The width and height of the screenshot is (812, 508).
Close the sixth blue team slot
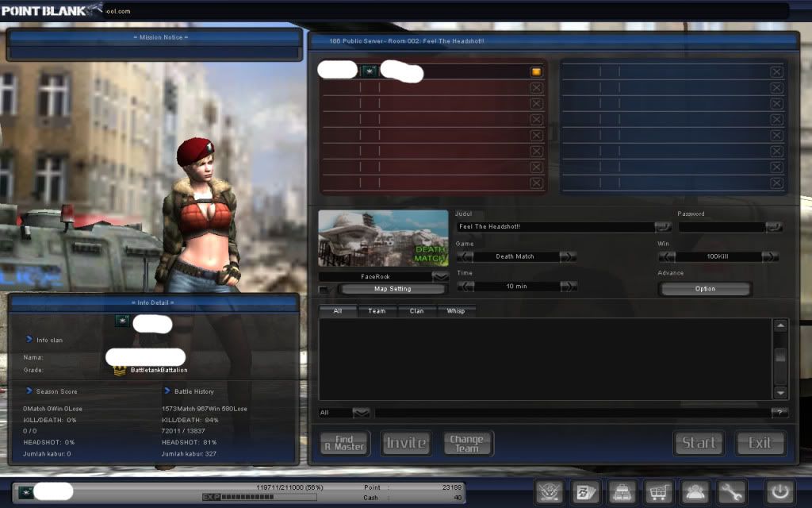point(776,152)
